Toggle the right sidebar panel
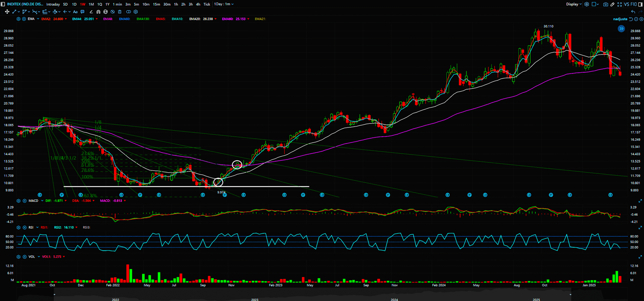Image resolution: width=644 pixels, height=301 pixels. tap(640, 4)
